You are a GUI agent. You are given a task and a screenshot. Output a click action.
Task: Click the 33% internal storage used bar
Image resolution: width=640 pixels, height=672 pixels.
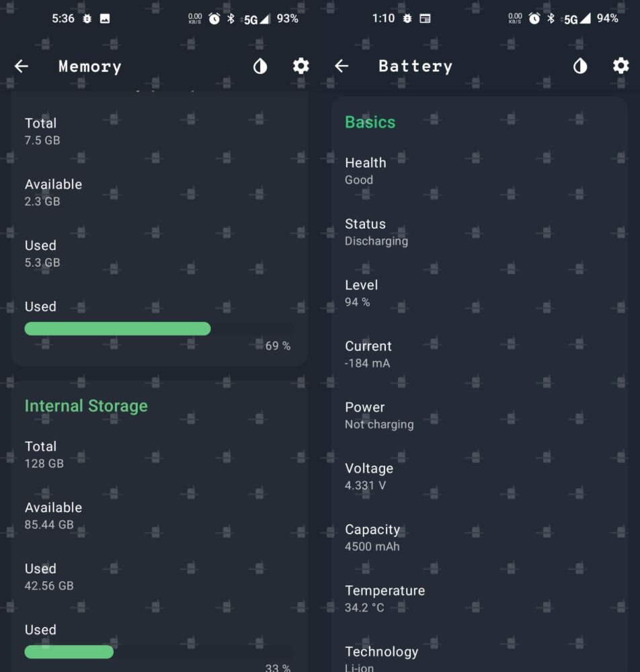pyautogui.click(x=159, y=652)
